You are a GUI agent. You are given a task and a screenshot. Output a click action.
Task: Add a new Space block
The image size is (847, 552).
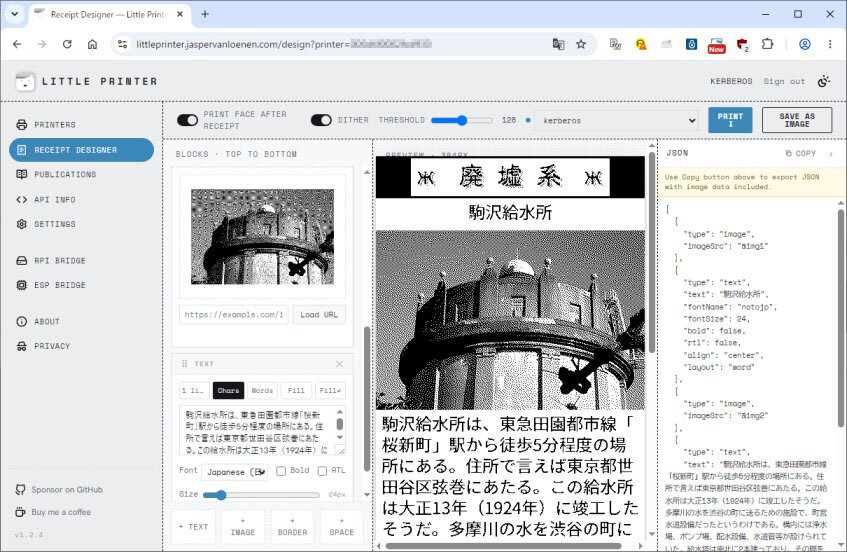pos(342,527)
